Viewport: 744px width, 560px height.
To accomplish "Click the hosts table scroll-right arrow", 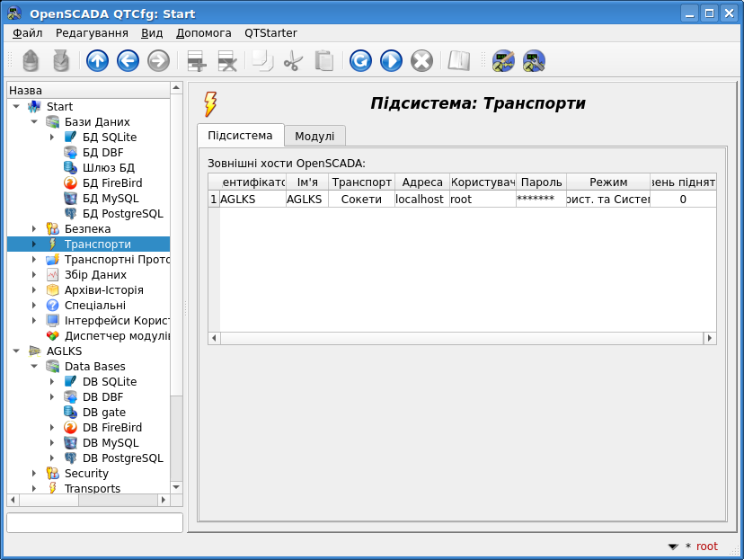I will [x=710, y=338].
